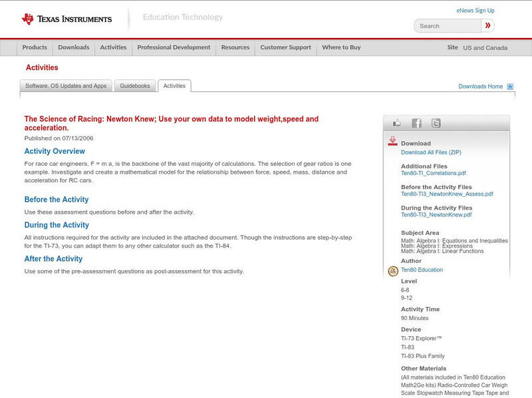Submit search with the red arrow button

pos(487,25)
